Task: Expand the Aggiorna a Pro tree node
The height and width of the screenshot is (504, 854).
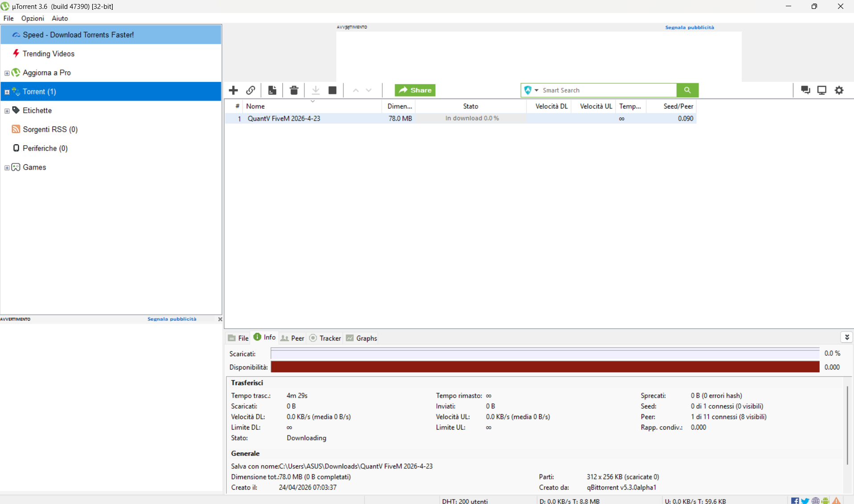Action: (x=7, y=73)
